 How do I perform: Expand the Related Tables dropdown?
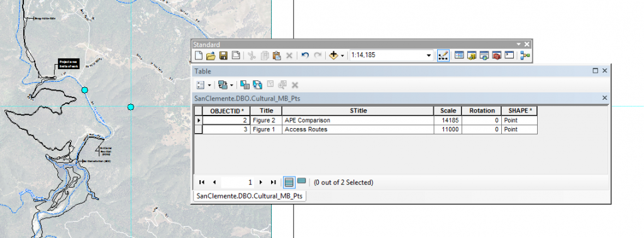pyautogui.click(x=226, y=85)
